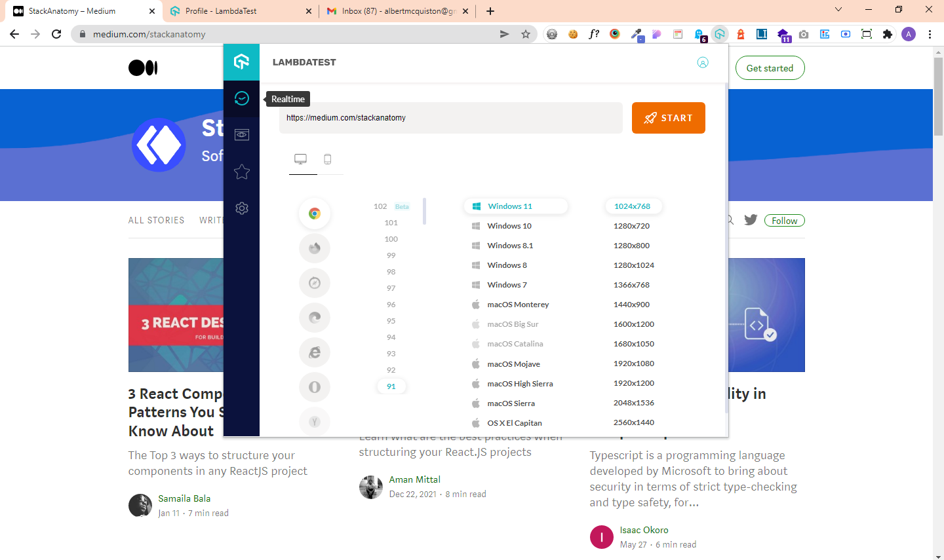Select resolution 1024x768
944x560 pixels.
[633, 206]
